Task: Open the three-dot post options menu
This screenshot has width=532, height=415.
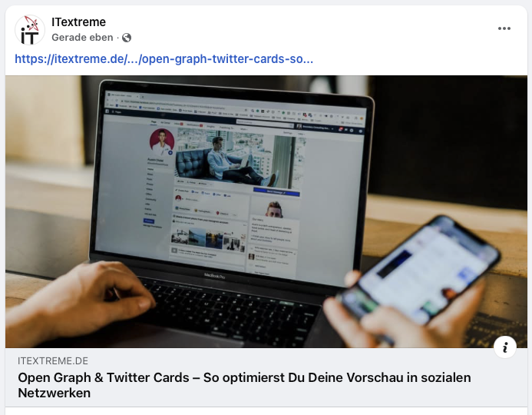Action: [x=504, y=28]
